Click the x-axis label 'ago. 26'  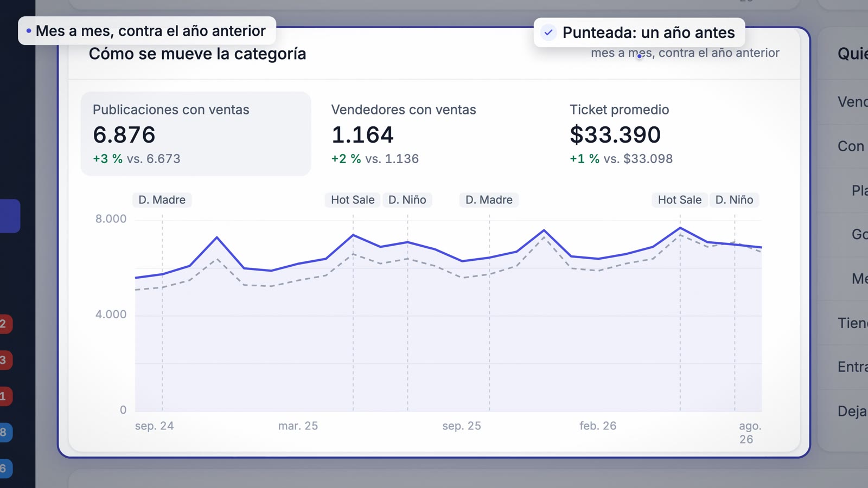[x=750, y=432]
